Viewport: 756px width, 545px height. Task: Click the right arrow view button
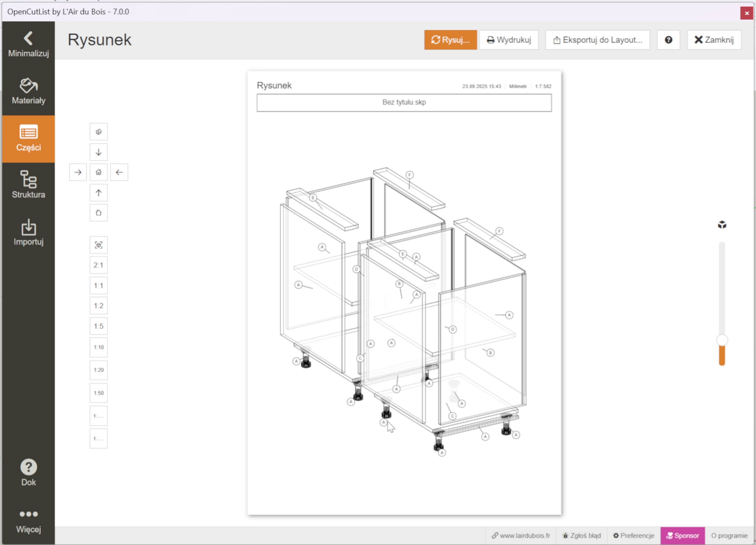(x=78, y=173)
